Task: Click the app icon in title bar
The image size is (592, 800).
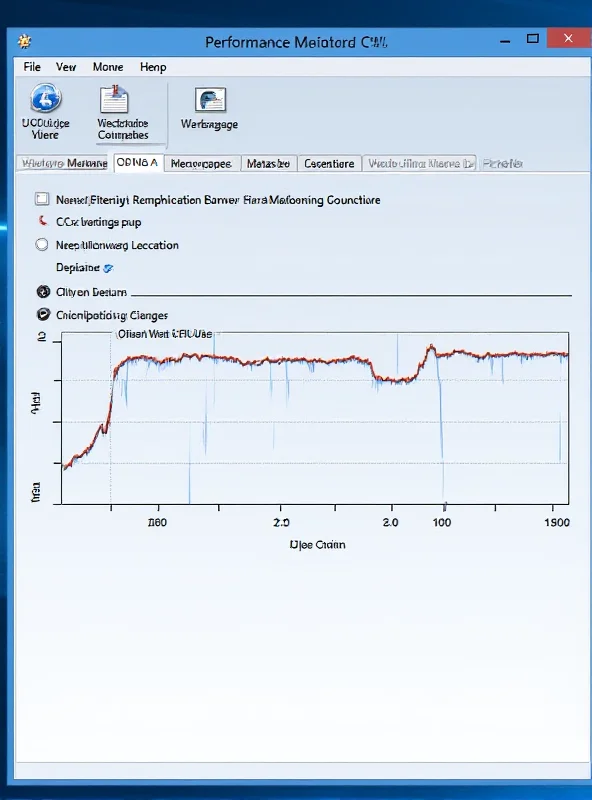Action: click(x=24, y=41)
